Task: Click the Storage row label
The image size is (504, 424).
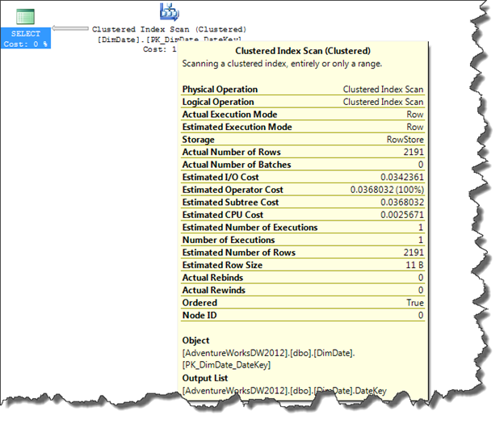Action: pos(198,140)
